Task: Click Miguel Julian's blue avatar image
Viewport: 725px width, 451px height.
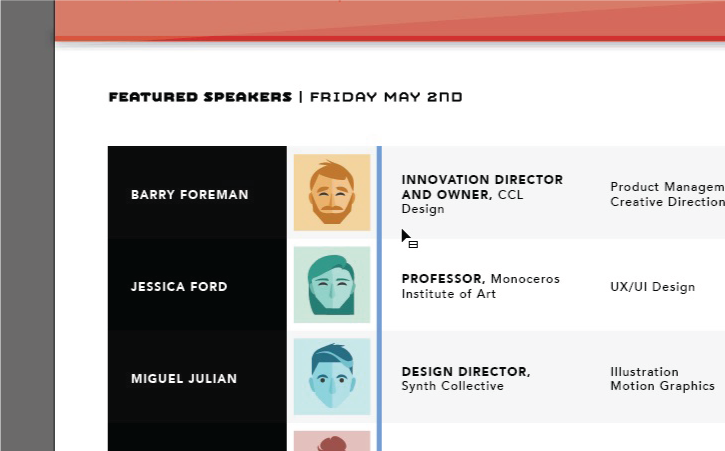Action: point(331,377)
